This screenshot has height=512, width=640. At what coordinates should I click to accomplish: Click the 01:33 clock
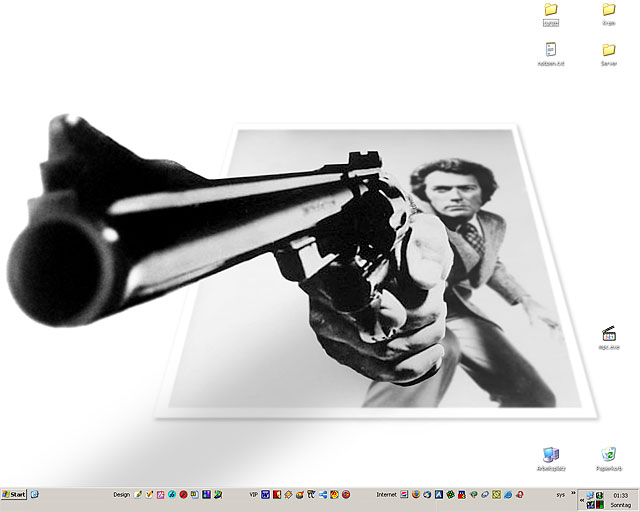pos(620,495)
